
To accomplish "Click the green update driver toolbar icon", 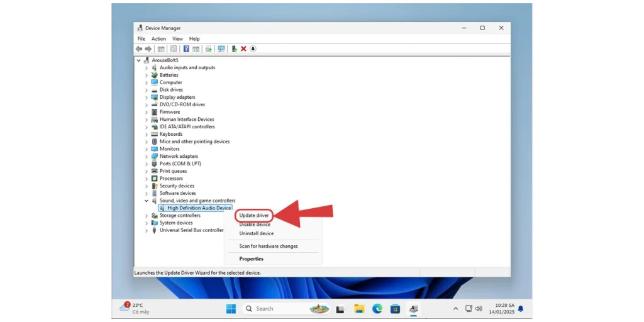I will 234,49.
